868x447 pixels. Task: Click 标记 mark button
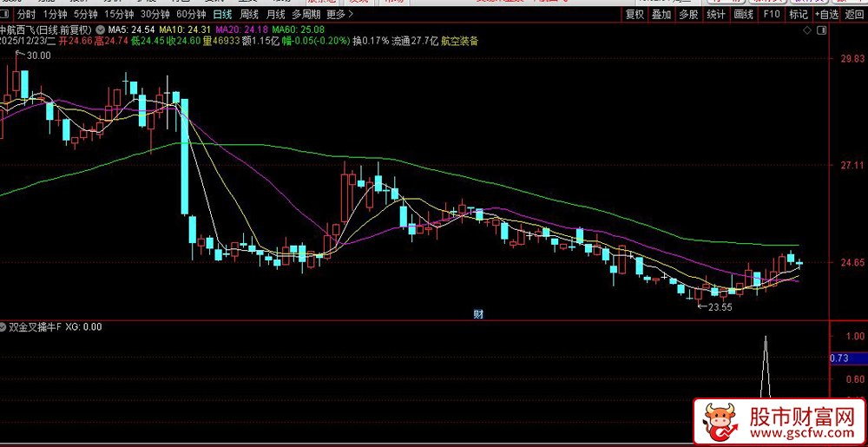click(799, 15)
